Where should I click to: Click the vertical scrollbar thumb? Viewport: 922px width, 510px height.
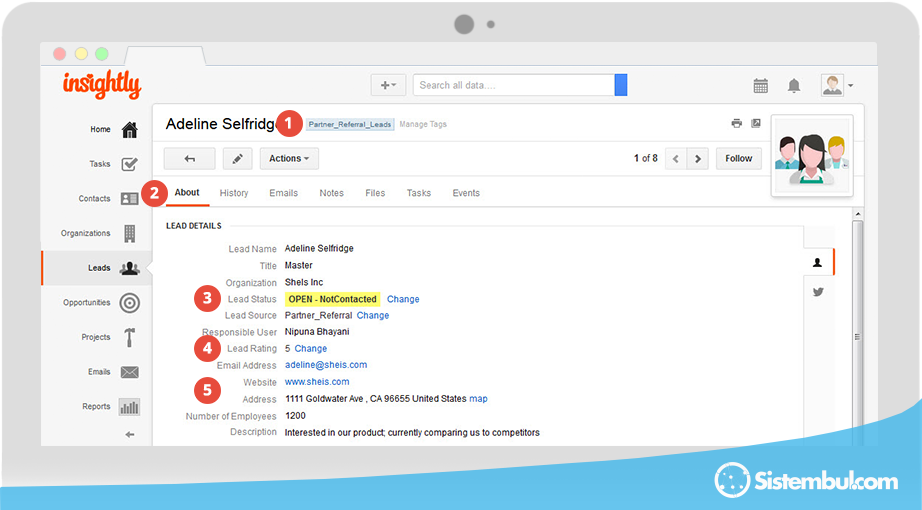(857, 335)
